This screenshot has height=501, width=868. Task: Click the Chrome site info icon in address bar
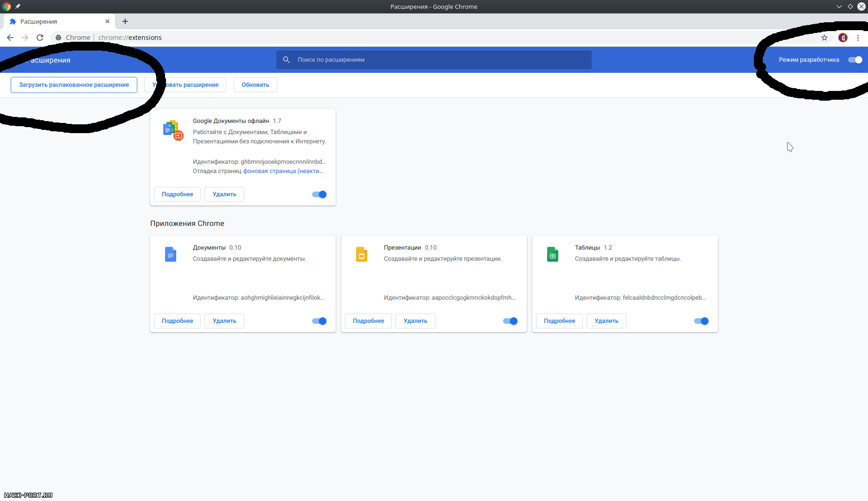[58, 38]
